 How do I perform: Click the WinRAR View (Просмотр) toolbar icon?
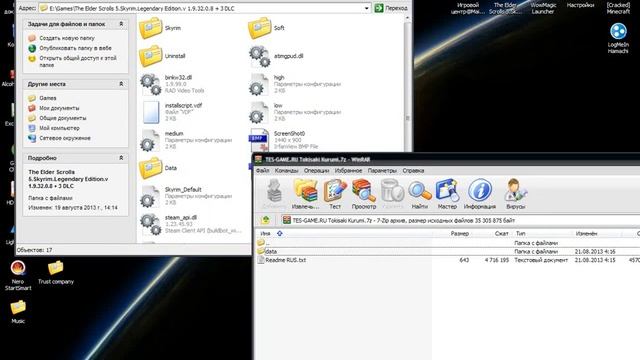tap(364, 194)
